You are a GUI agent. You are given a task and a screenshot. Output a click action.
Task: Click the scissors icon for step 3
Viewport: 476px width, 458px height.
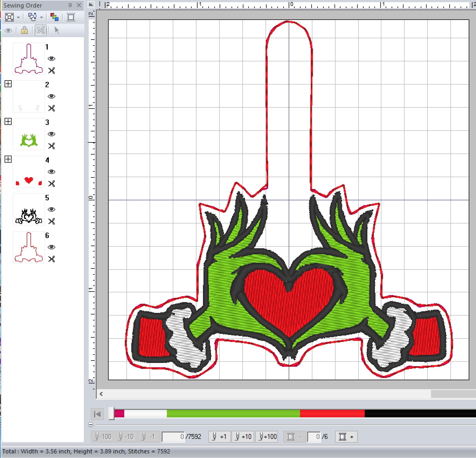pos(51,146)
